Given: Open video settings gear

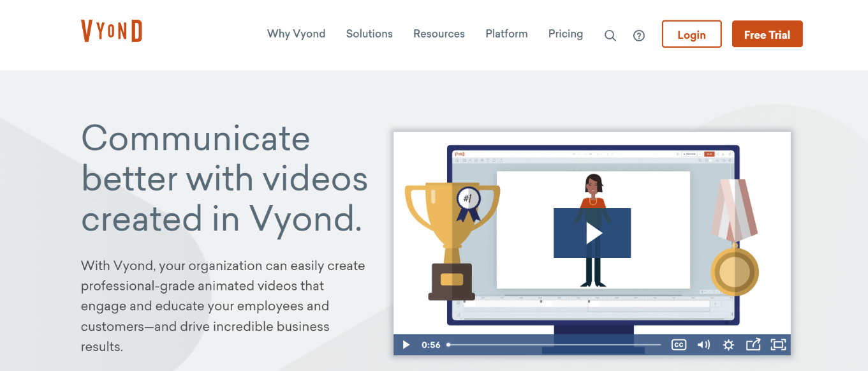Looking at the screenshot, I should [x=728, y=345].
